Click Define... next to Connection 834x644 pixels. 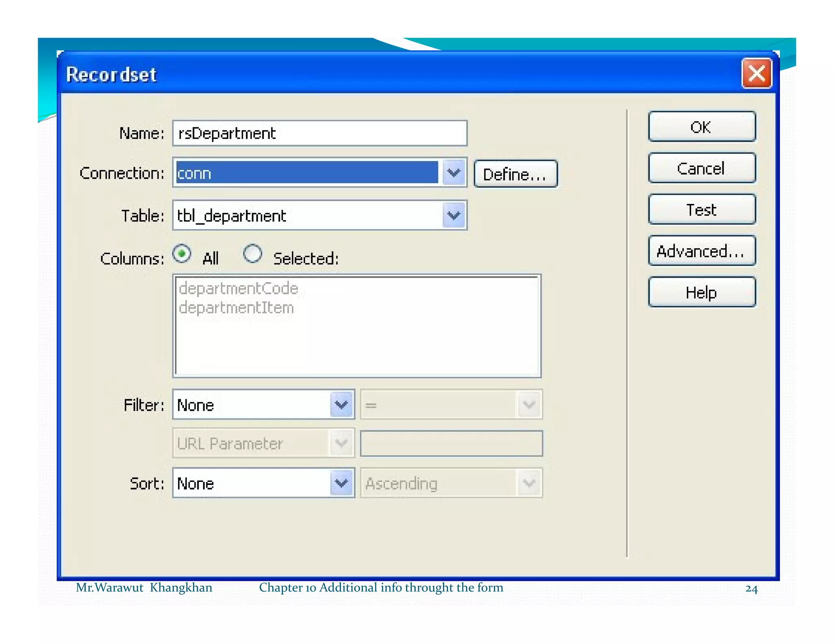pyautogui.click(x=515, y=174)
